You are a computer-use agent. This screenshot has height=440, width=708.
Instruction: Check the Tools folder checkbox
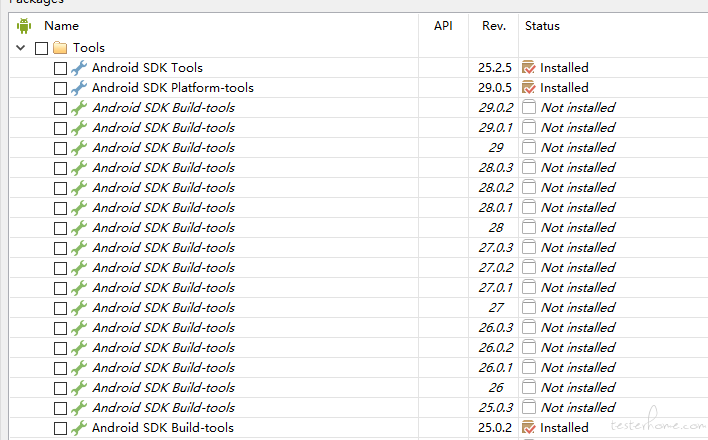point(42,48)
